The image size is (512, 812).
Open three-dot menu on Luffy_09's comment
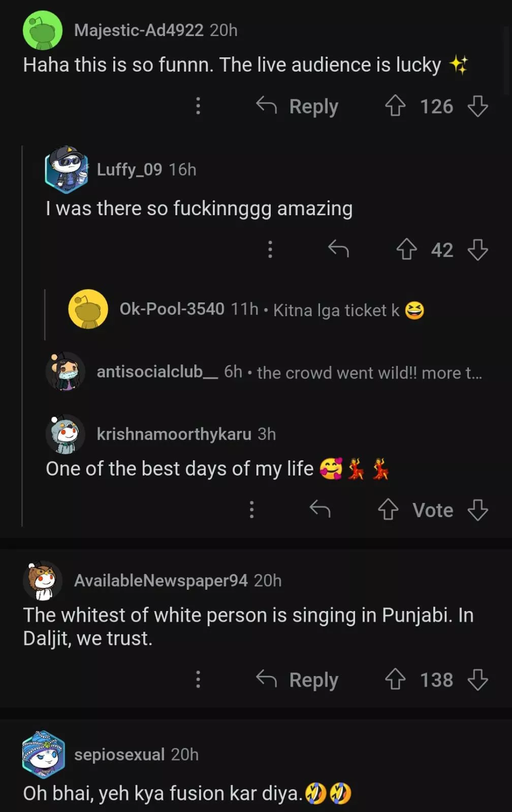pos(270,249)
